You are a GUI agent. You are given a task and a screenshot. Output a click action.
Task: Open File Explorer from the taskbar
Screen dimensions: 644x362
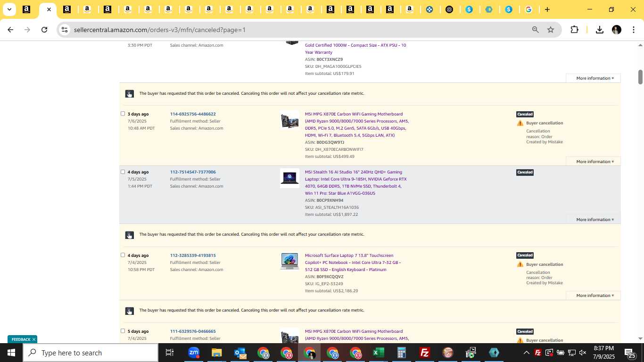click(216, 353)
